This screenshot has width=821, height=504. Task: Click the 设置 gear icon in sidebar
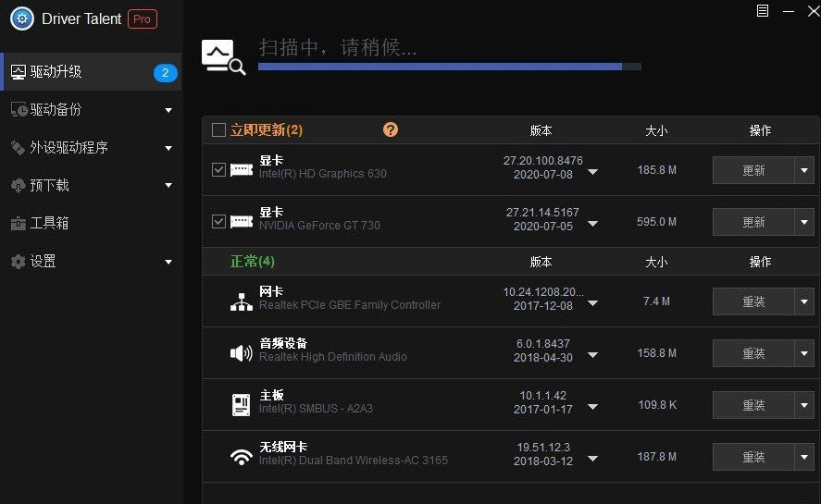coord(19,261)
